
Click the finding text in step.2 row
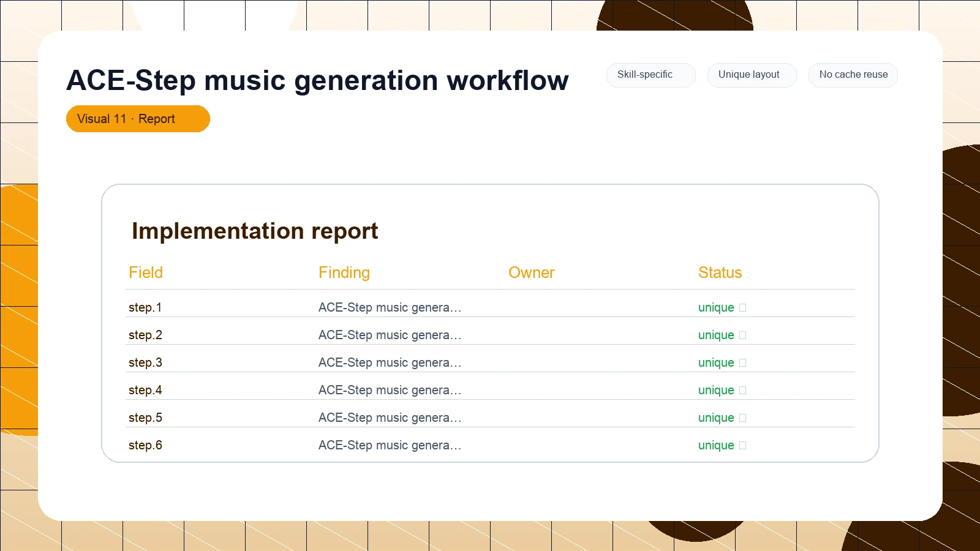point(390,335)
